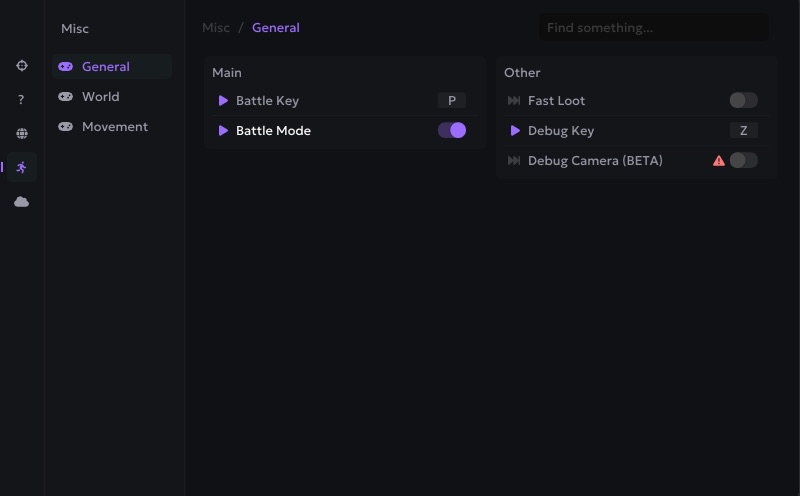Screen dimensions: 800x496
Task: Open the globe section in sidebar
Action: pos(22,133)
